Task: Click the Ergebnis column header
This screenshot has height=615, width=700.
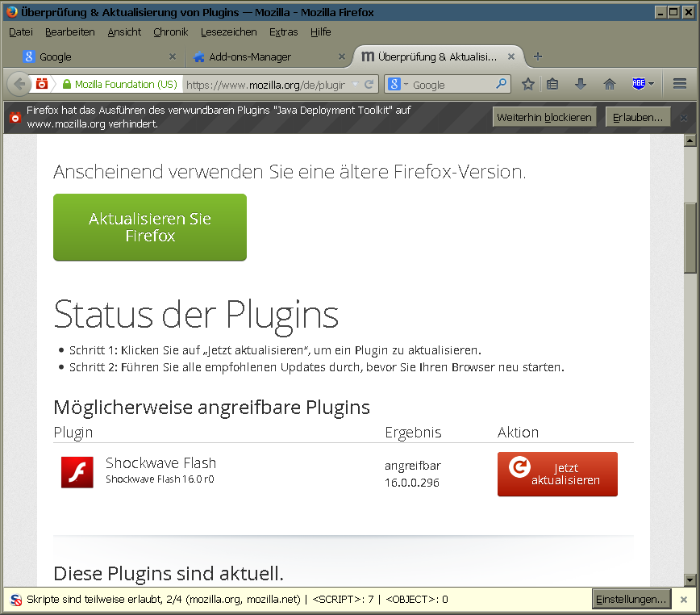Action: pyautogui.click(x=414, y=433)
